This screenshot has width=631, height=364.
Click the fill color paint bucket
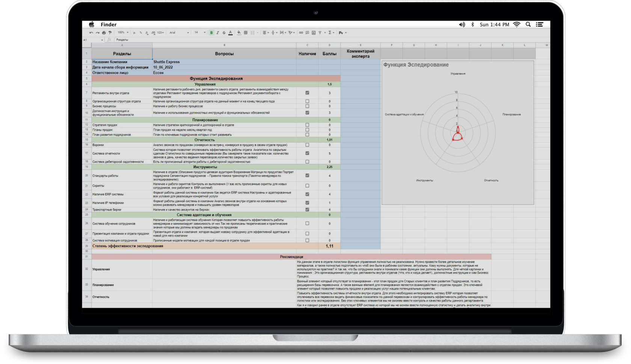(x=239, y=33)
